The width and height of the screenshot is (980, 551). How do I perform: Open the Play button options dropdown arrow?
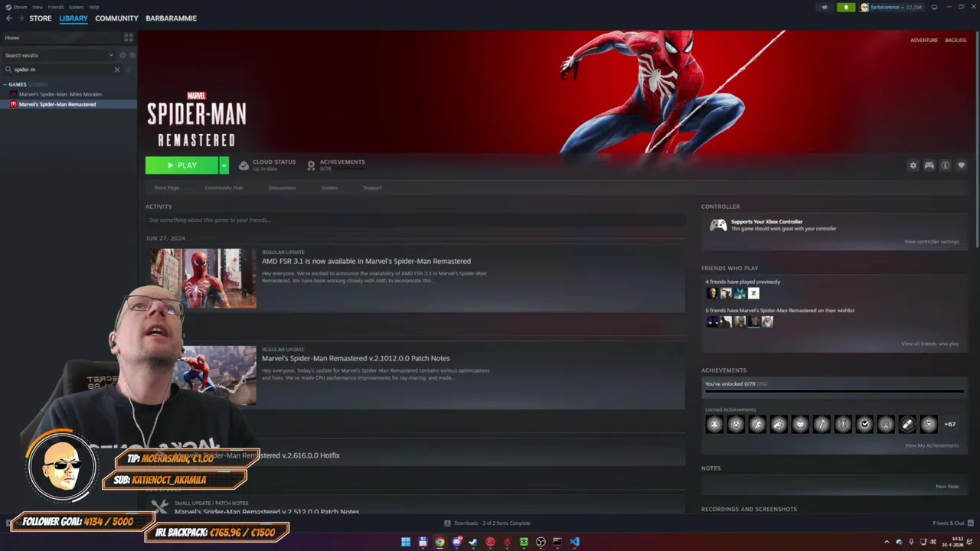[x=224, y=165]
